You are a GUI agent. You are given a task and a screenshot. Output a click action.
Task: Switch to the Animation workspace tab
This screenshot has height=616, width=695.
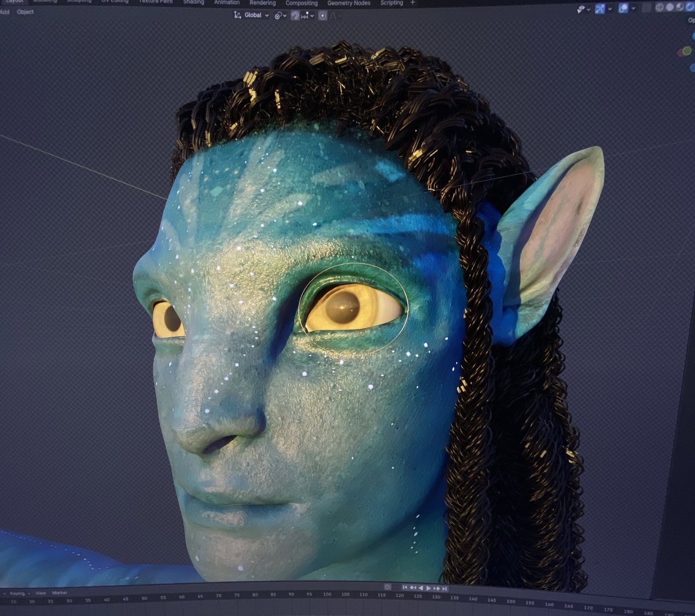pos(226,2)
